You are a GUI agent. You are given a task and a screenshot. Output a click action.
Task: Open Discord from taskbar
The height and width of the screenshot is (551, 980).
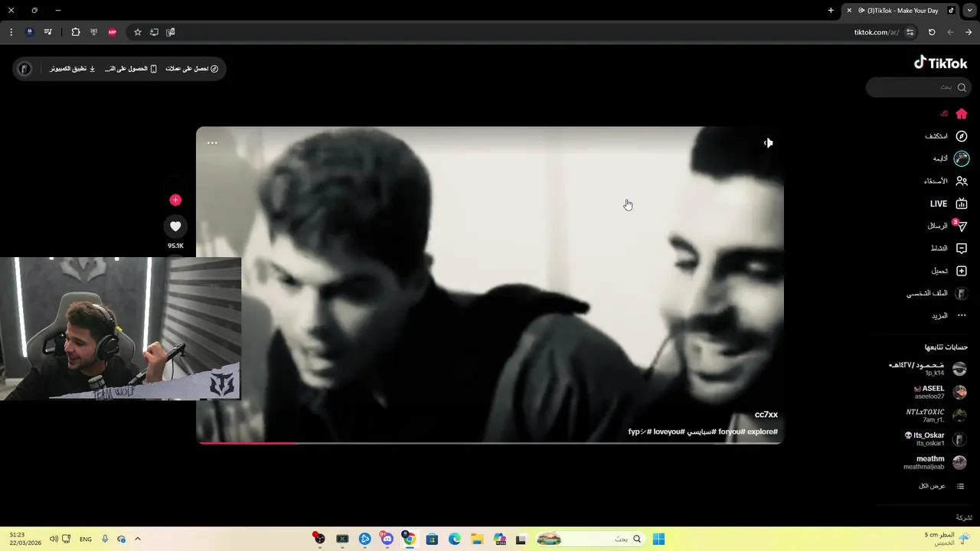(x=387, y=539)
